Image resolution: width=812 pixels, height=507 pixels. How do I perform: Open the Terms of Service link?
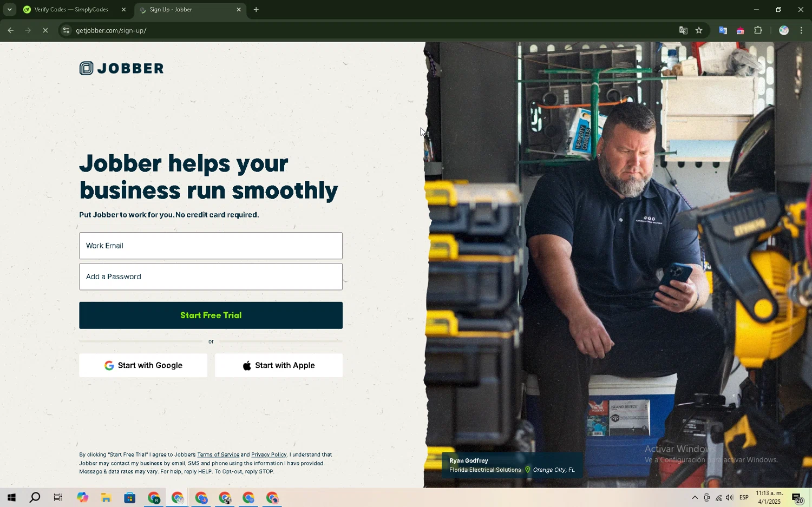218,455
